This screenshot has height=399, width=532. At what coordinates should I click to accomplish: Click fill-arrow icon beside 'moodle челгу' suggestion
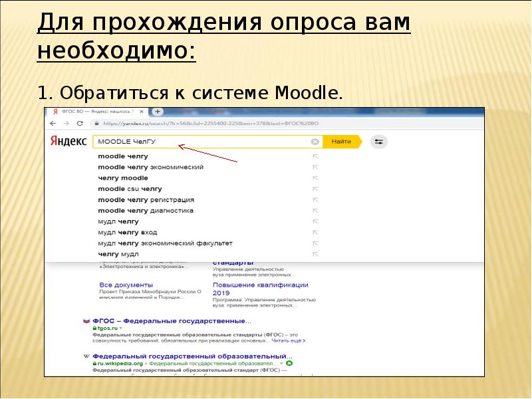click(315, 156)
